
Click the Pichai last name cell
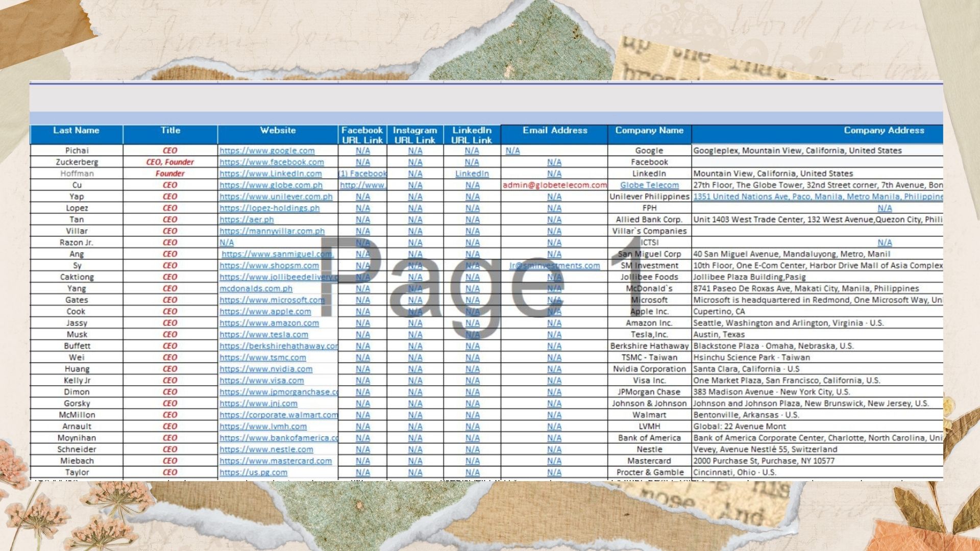[77, 151]
